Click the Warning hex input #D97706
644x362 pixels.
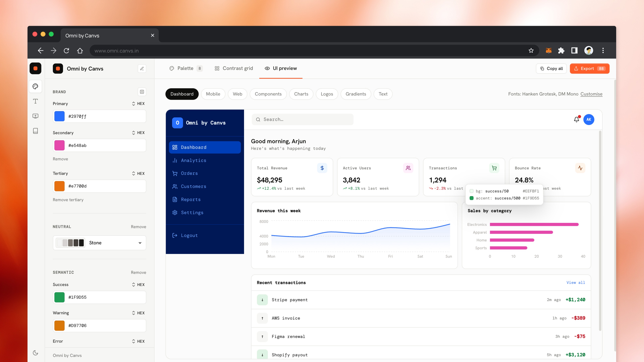99,325
